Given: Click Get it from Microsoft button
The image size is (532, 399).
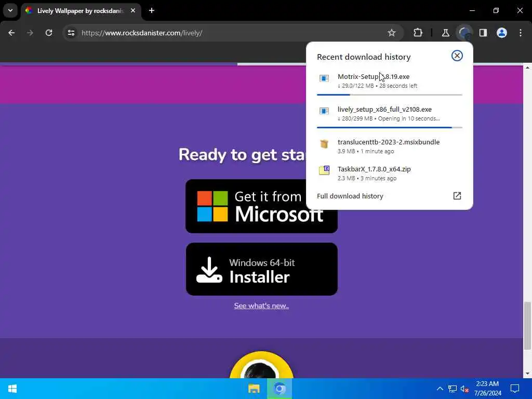Looking at the screenshot, I should point(262,206).
